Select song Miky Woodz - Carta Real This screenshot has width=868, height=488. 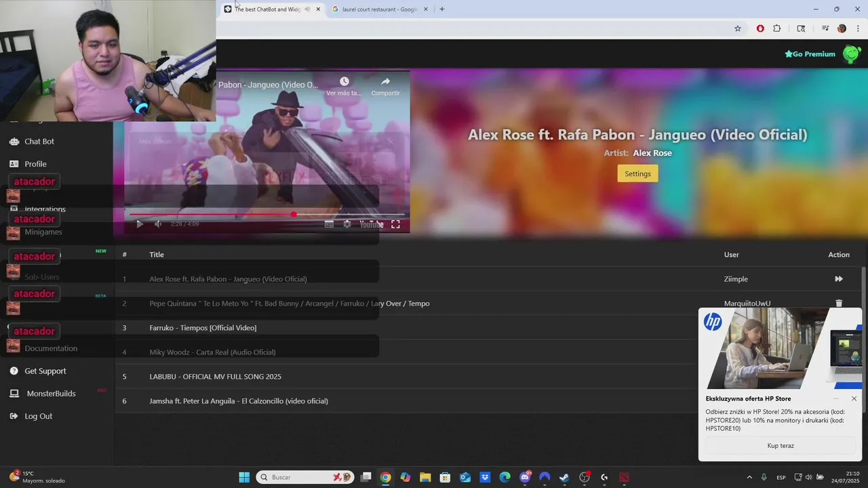(212, 352)
